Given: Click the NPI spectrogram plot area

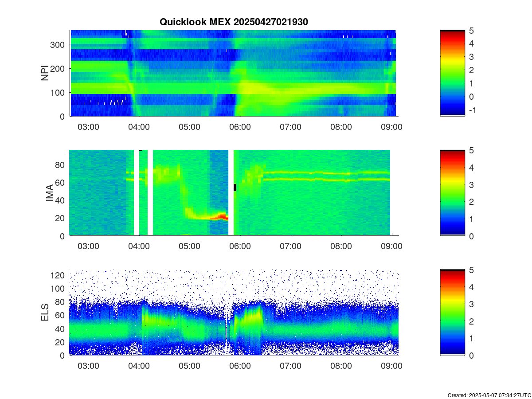Looking at the screenshot, I should (x=233, y=73).
